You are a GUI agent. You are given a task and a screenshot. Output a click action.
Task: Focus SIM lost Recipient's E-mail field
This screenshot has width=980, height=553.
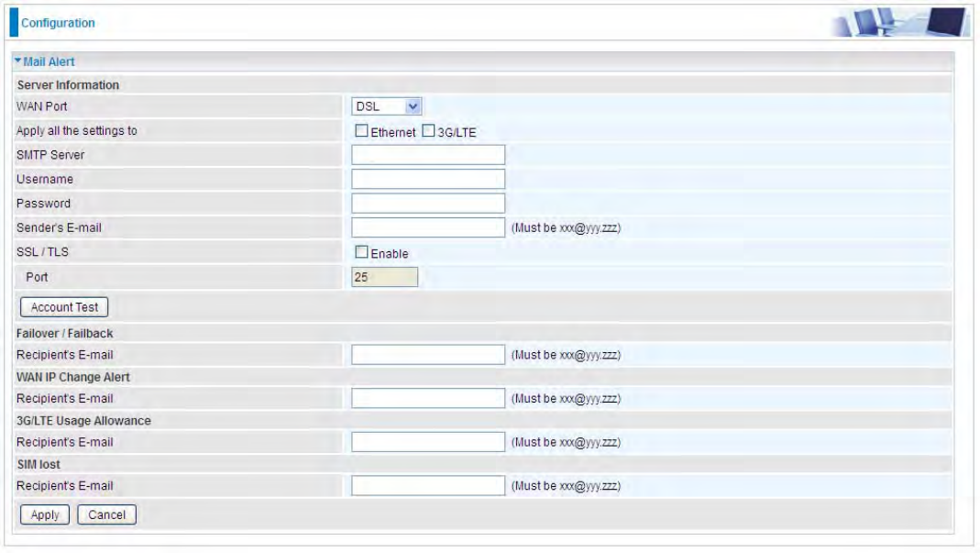(x=428, y=486)
